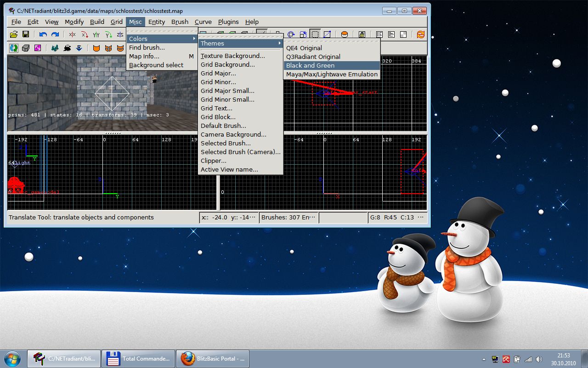Choose Grid Background... color option
This screenshot has height=368, width=588.
click(x=241, y=64)
